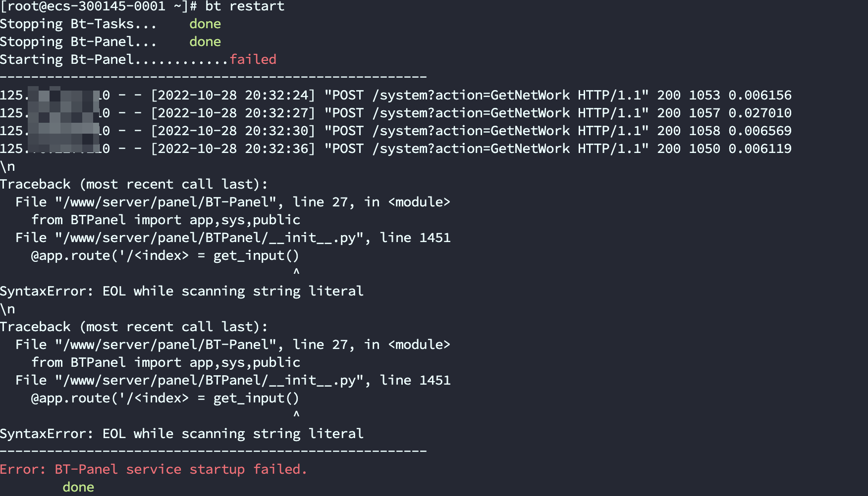Click the second SyntaxError EOL message
868x496 pixels.
coord(182,434)
